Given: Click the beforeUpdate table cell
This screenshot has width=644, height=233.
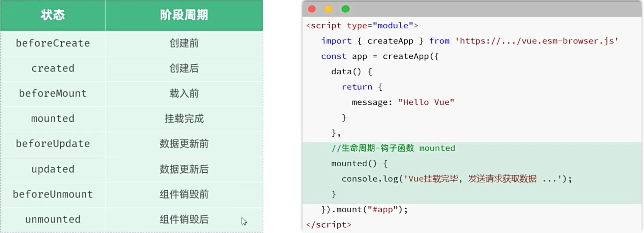Looking at the screenshot, I should (x=53, y=144).
